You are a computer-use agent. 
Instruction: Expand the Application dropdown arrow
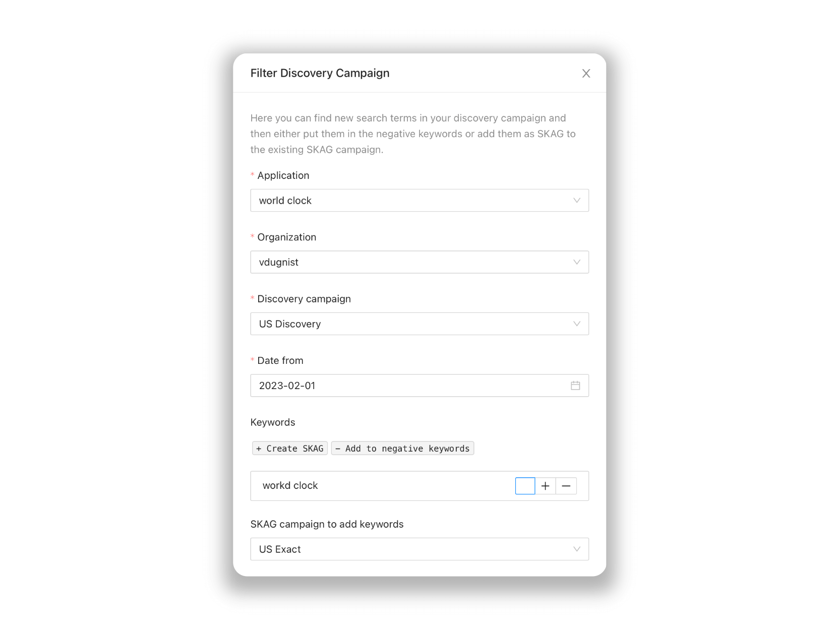coord(577,201)
